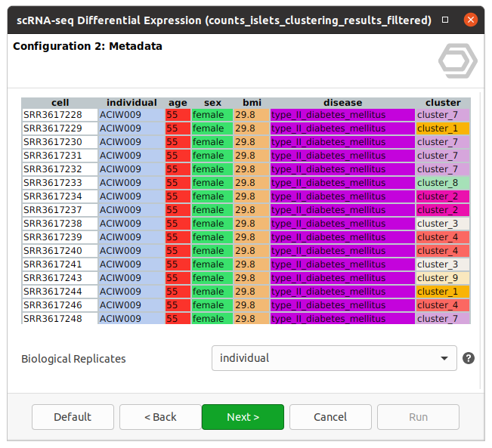Select cell SRR3617234
Screen dimensions: 492x448
tap(60, 196)
